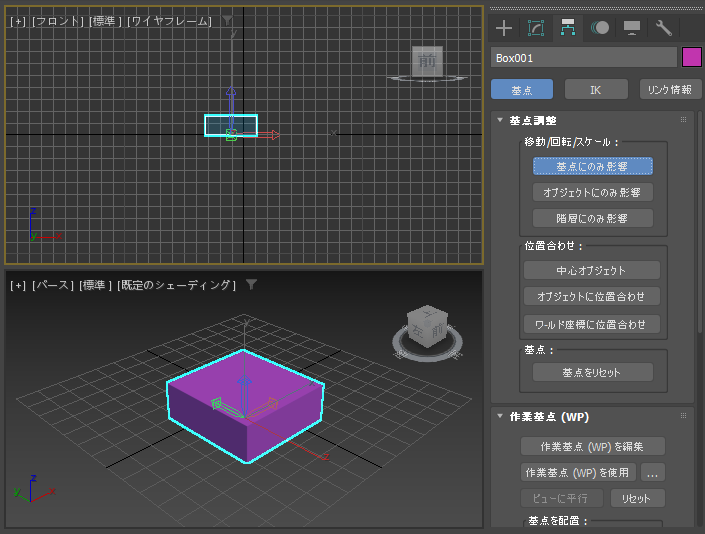This screenshot has width=705, height=534.
Task: Click the ... button beside 作業基点 (WP) を使用
Action: tap(652, 472)
